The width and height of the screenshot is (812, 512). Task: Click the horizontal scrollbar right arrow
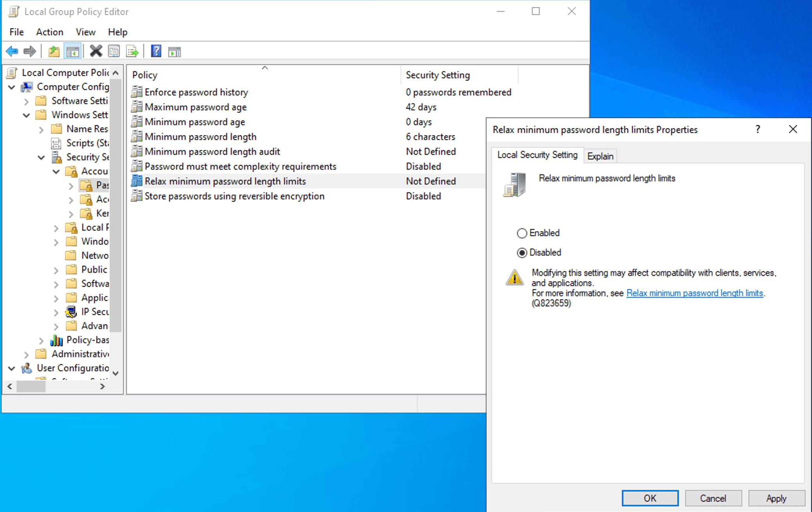coord(103,387)
